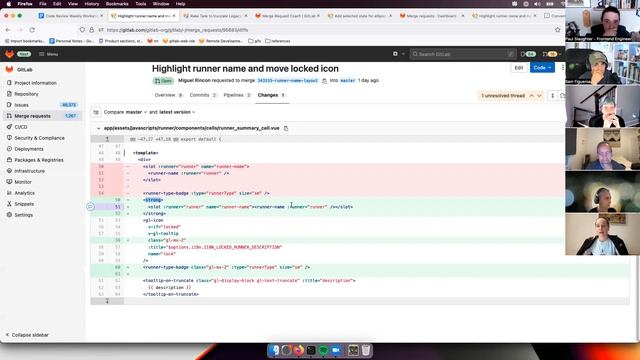The image size is (640, 360).
Task: Open Deployments in the sidebar
Action: coord(29,149)
